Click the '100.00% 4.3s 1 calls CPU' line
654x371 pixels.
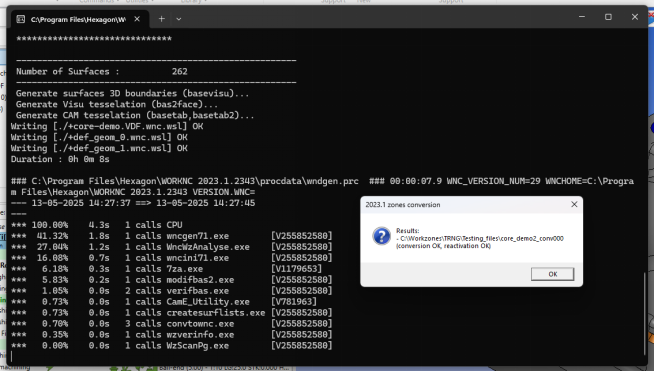96,225
